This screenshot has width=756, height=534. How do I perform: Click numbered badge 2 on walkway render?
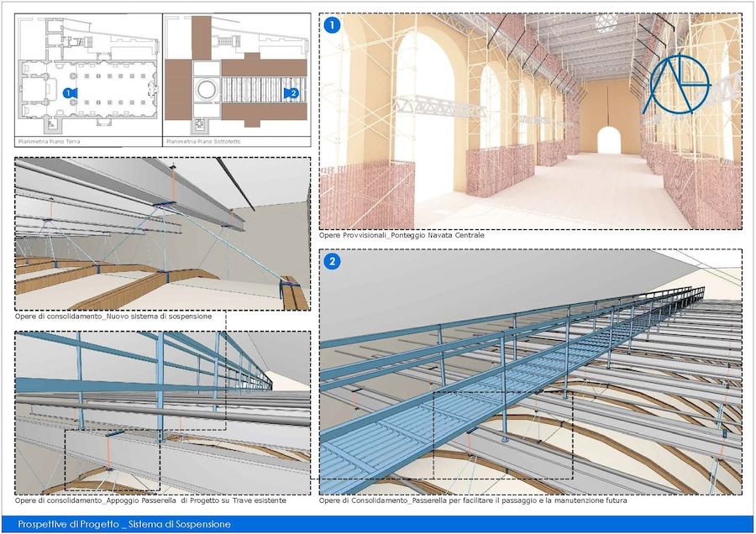(x=332, y=262)
